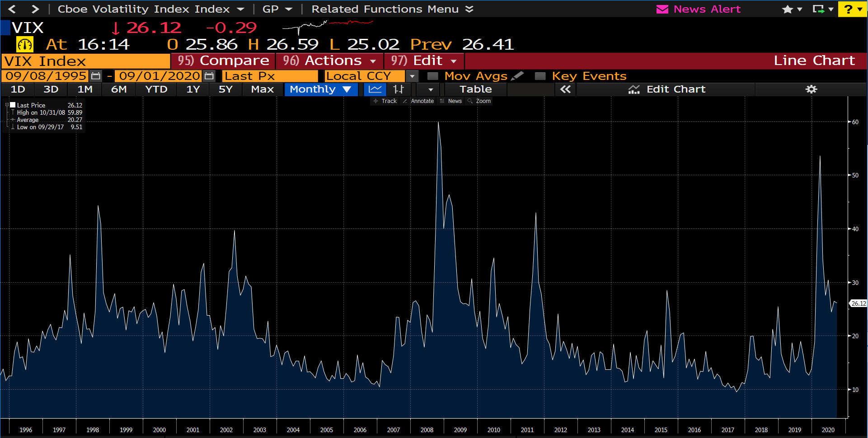Image resolution: width=868 pixels, height=438 pixels.
Task: Select the 6M range tab
Action: [119, 89]
